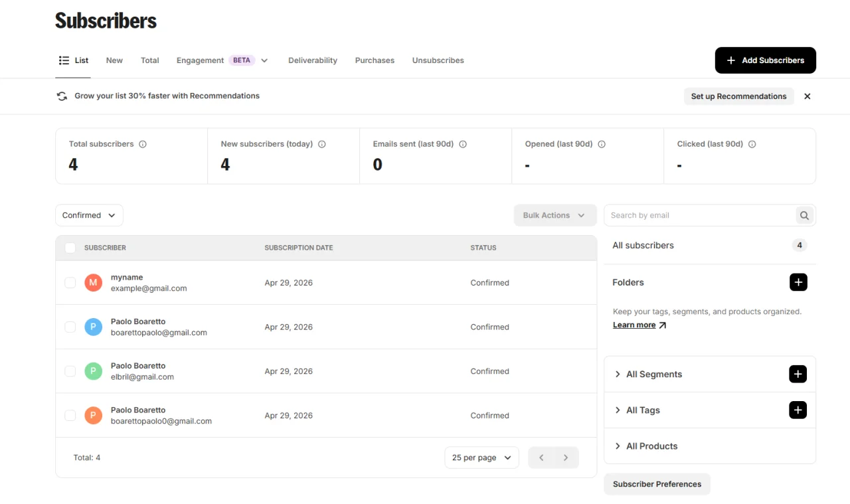This screenshot has height=504, width=850.
Task: Open the Engagement tab dropdown chevron
Action: point(264,60)
